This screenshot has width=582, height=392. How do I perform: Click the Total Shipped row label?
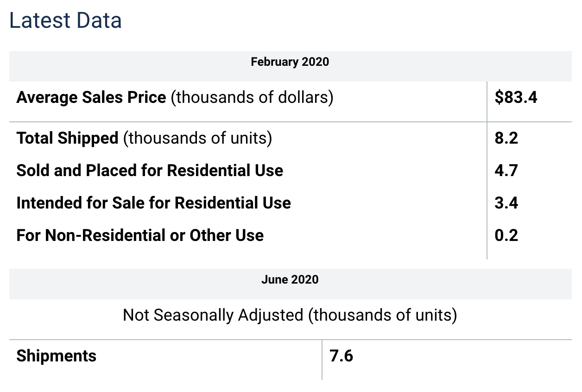[x=68, y=138]
